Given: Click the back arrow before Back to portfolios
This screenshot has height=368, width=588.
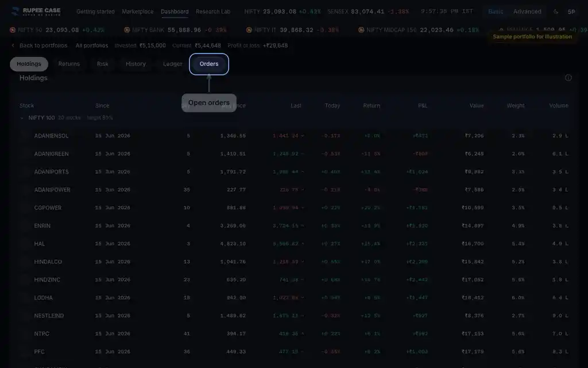Looking at the screenshot, I should (x=13, y=45).
